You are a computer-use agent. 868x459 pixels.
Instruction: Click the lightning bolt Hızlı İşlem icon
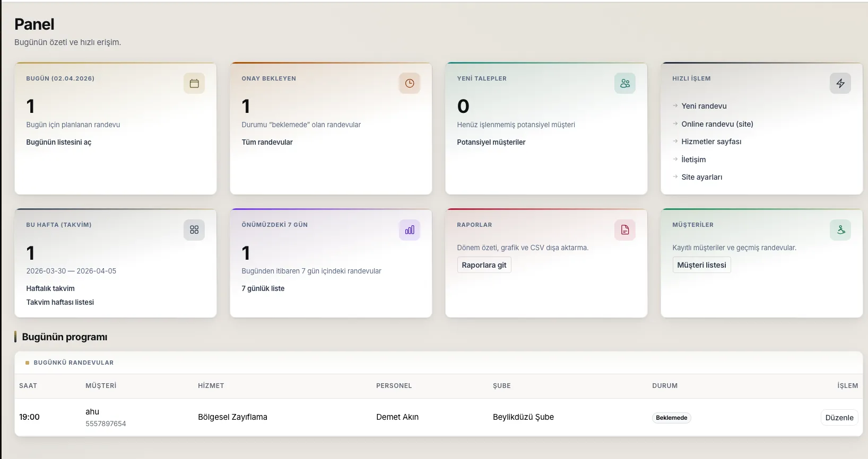click(840, 83)
